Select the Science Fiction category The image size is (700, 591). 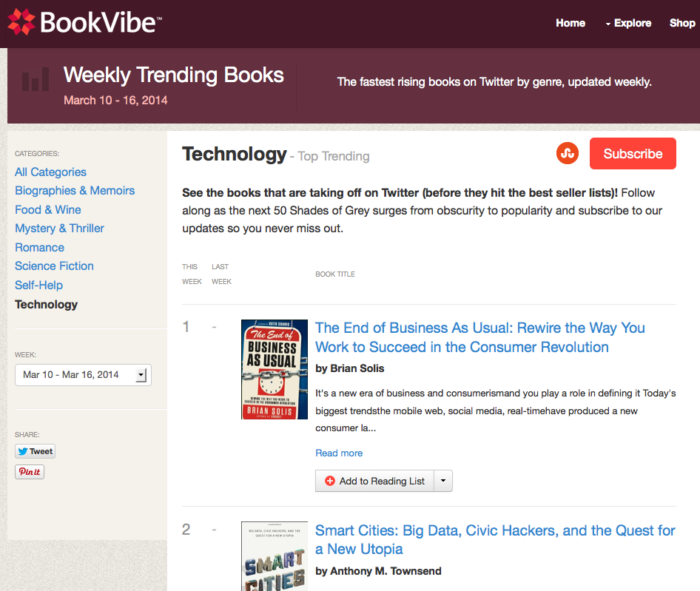click(x=54, y=266)
